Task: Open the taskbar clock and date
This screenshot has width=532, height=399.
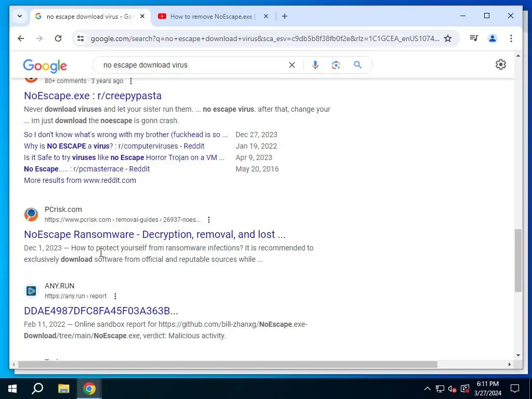Action: pyautogui.click(x=487, y=389)
